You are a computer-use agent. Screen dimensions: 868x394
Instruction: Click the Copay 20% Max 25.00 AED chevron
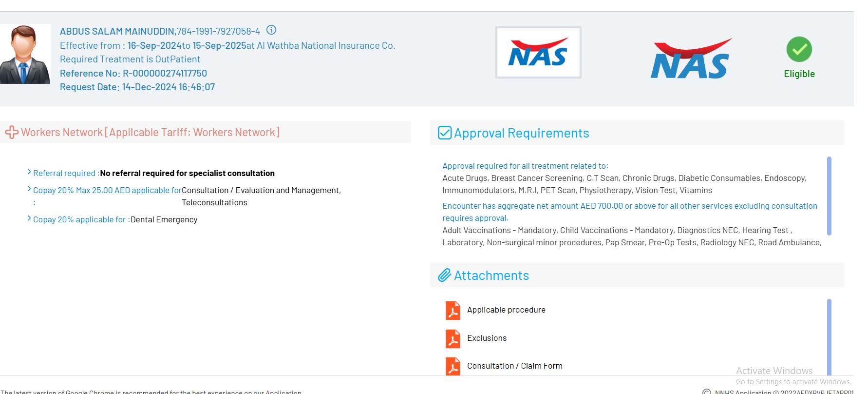click(29, 189)
